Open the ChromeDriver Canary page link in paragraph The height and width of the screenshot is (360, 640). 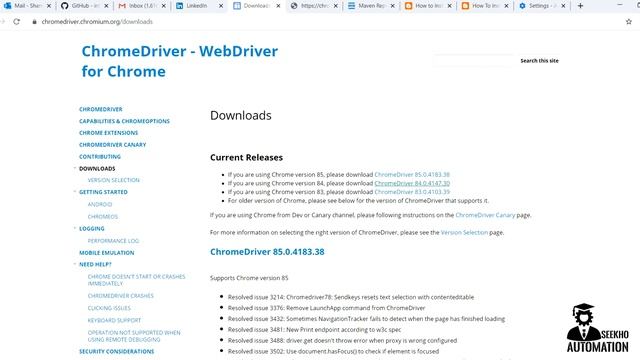point(485,215)
